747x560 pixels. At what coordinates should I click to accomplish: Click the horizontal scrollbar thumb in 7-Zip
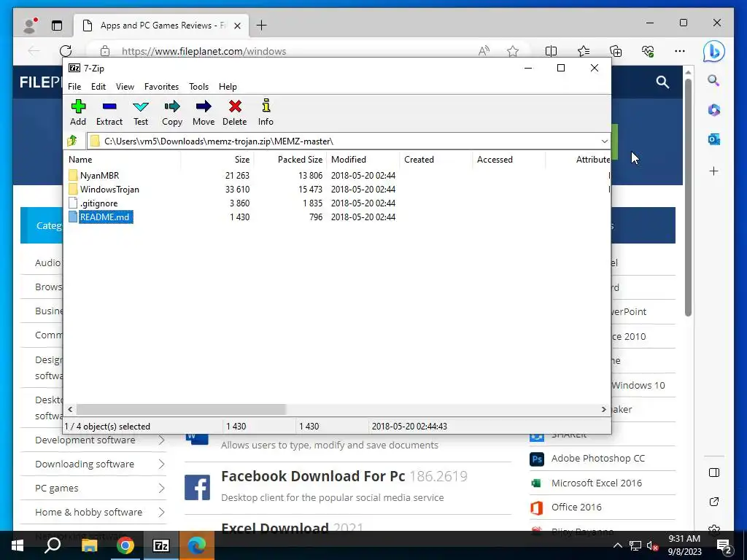(181, 409)
